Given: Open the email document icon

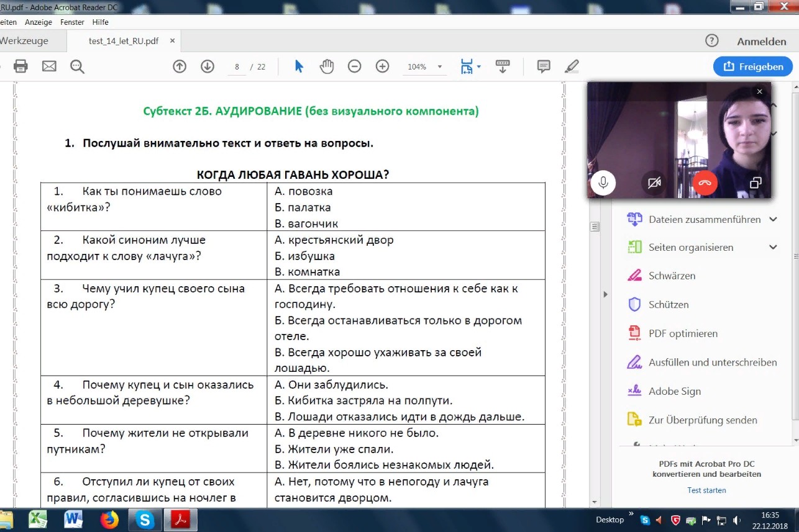Looking at the screenshot, I should click(49, 66).
